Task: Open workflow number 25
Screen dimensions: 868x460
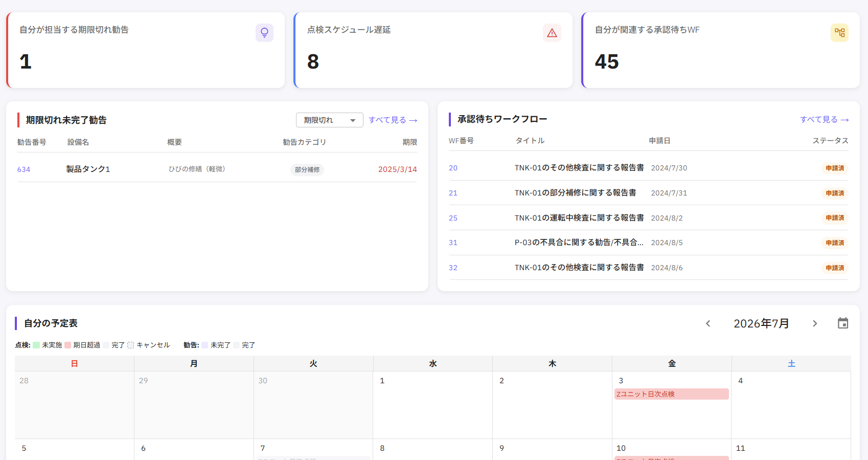Action: pyautogui.click(x=453, y=218)
